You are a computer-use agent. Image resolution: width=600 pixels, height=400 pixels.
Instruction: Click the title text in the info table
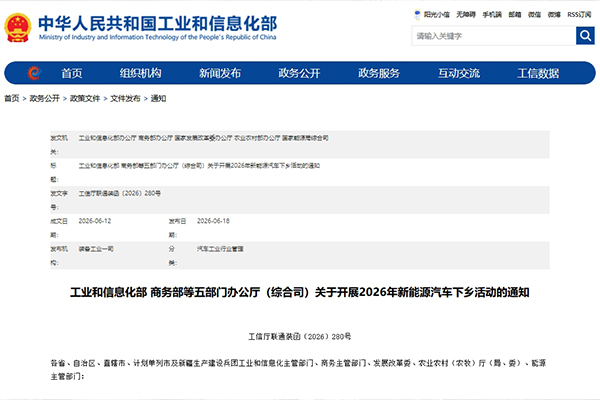coord(199,166)
